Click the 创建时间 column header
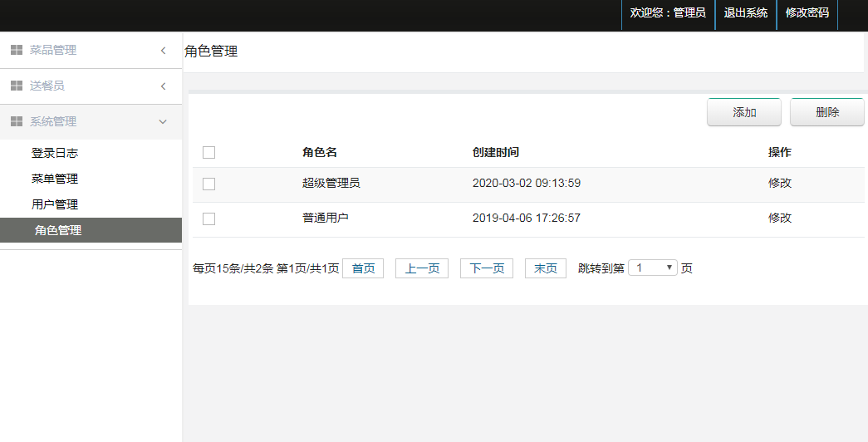 point(495,152)
